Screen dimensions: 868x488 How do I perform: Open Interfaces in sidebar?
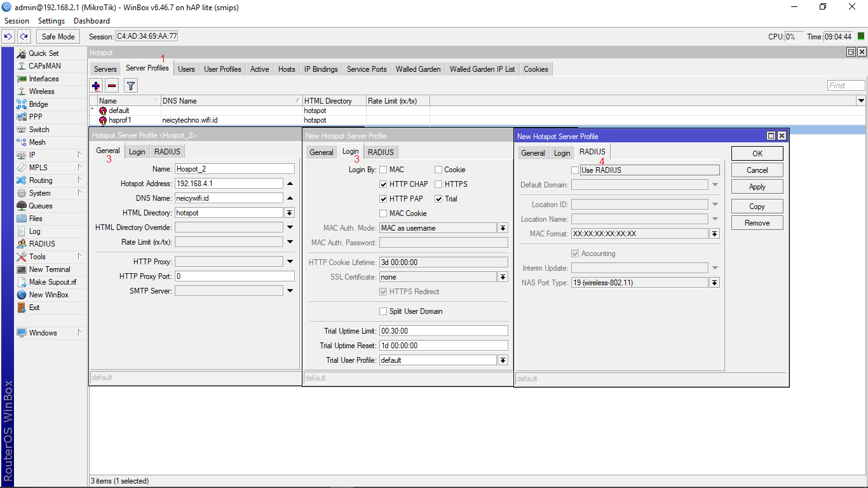coord(51,79)
